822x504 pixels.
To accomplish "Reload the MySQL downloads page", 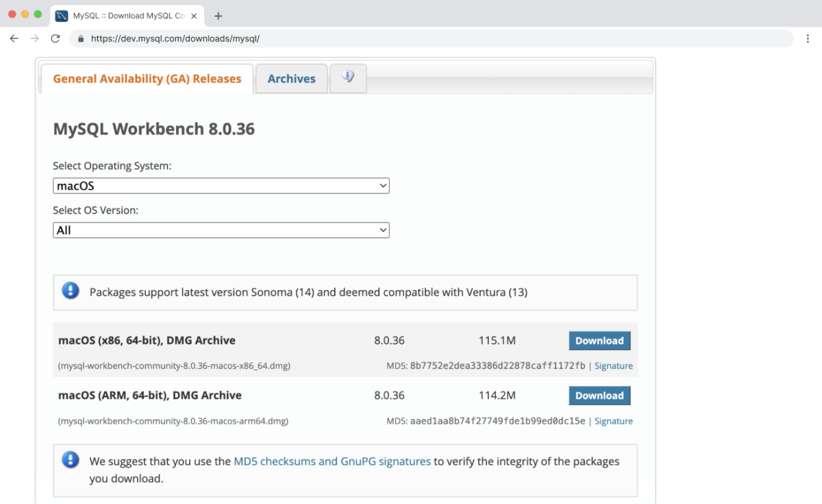I will coord(55,38).
